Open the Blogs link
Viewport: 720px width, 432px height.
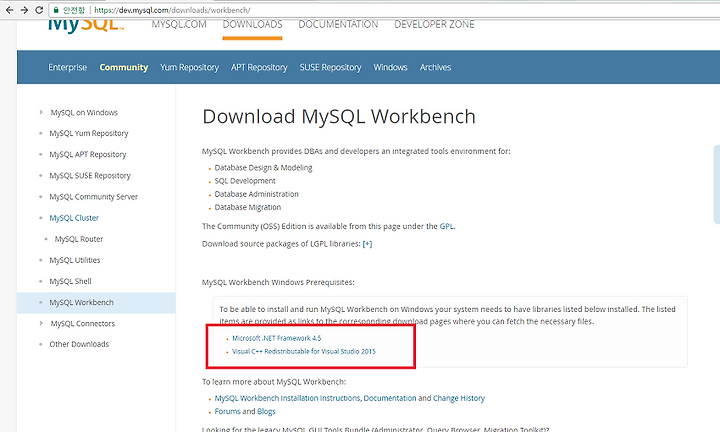[266, 411]
